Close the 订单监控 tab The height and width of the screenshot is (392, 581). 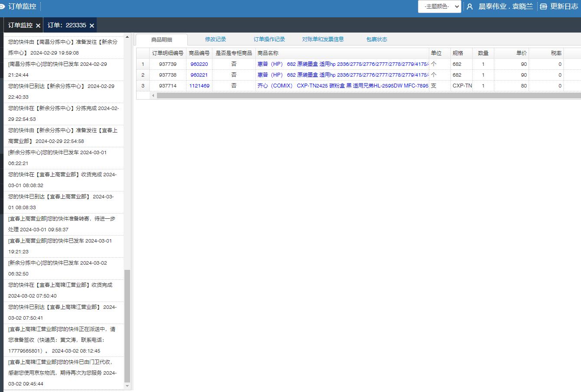[x=38, y=26]
